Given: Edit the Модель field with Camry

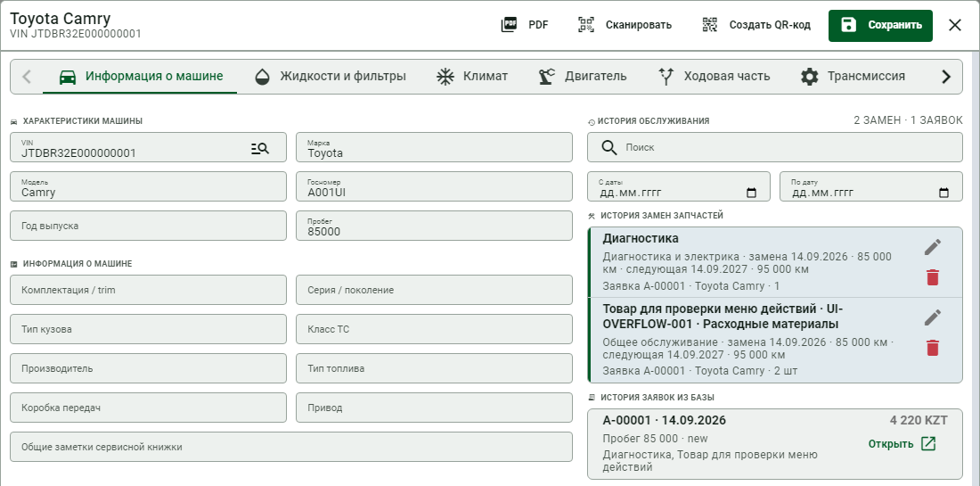Looking at the screenshot, I should (x=148, y=186).
